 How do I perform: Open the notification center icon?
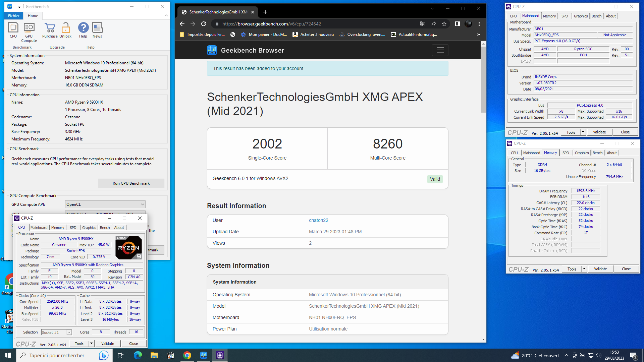[634, 356]
